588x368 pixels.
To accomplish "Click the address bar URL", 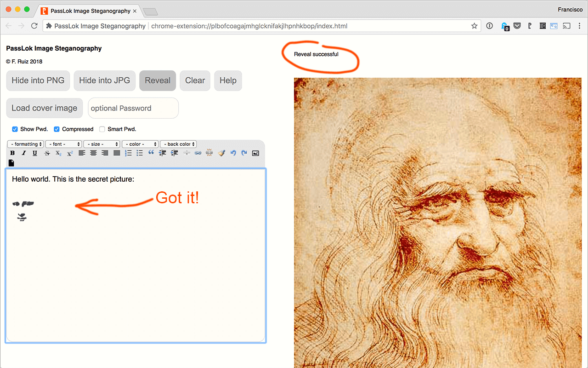I will [x=249, y=26].
